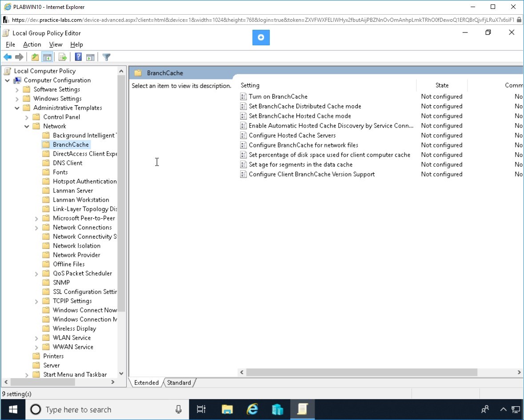The image size is (524, 420).
Task: Click policy icon for Turn on BranchCache
Action: point(244,96)
